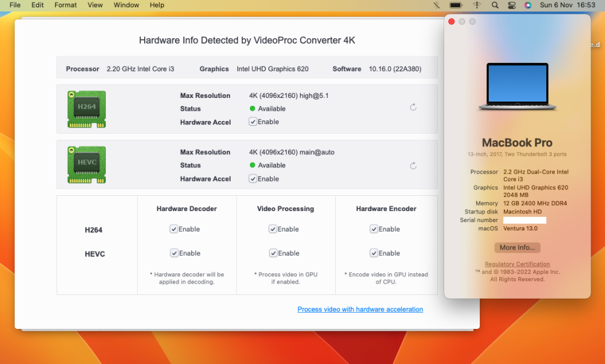Click the green Available indicator for HEVC
Screen dimensions: 605x364
[252, 165]
